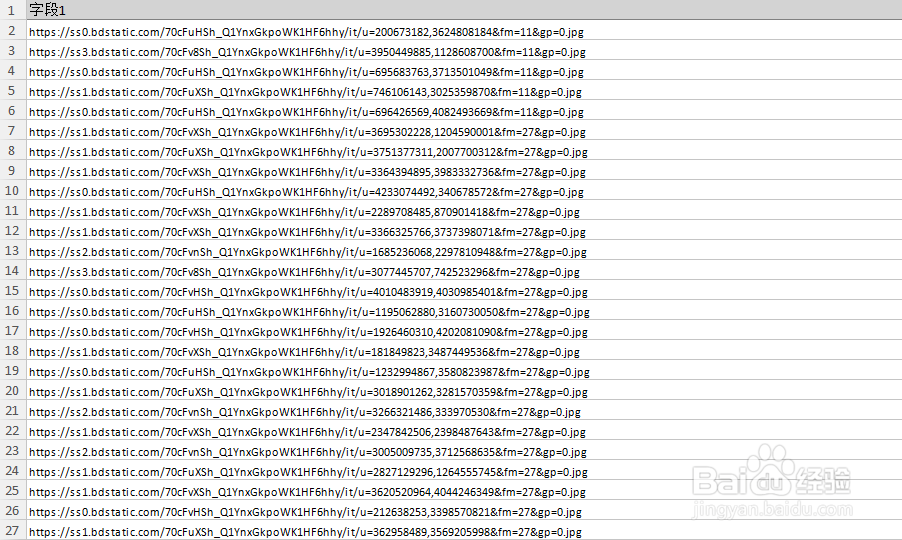This screenshot has width=902, height=540.
Task: Select the URL cell containing u=3620520964
Action: point(464,491)
